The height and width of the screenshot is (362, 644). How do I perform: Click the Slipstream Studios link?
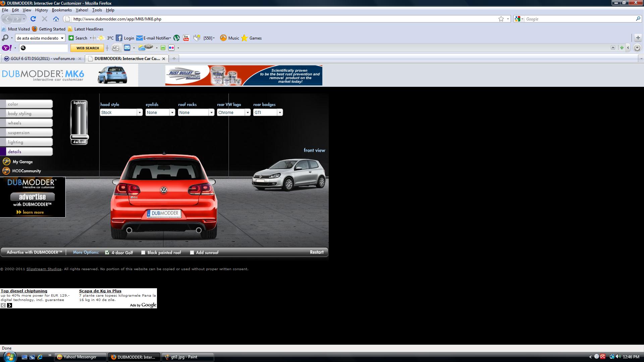click(x=44, y=269)
